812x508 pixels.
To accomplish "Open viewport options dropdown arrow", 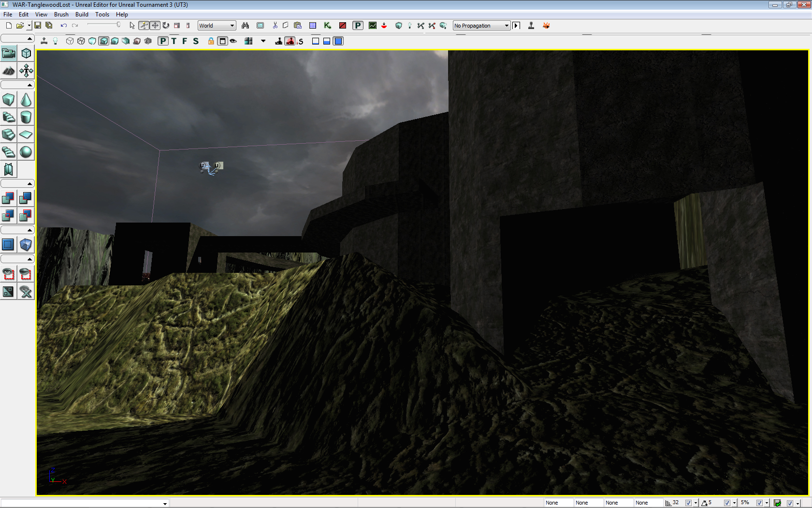I will pyautogui.click(x=263, y=41).
